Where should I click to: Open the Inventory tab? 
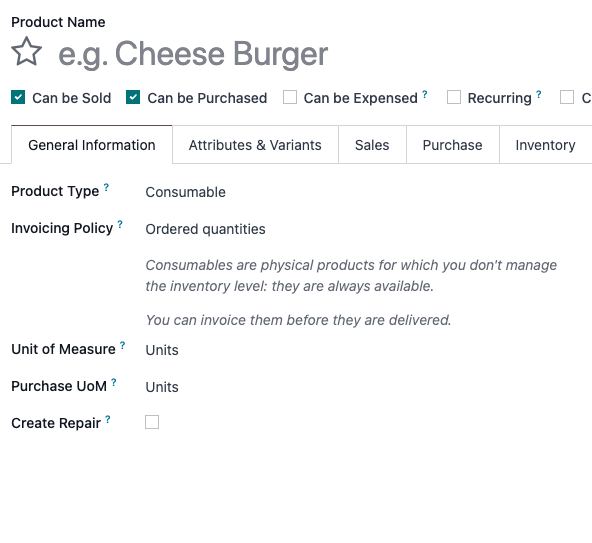click(x=545, y=145)
